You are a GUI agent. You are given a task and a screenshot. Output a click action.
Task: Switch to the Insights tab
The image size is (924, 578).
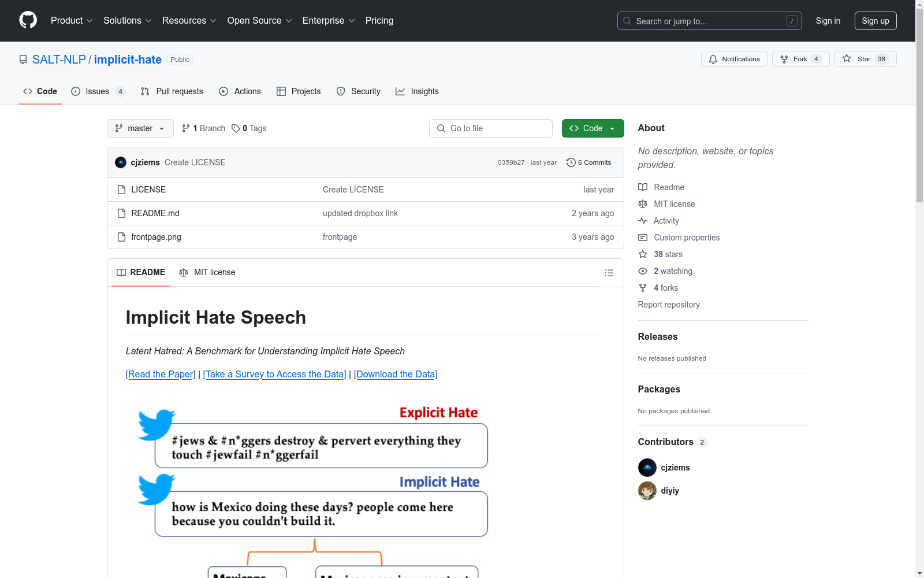point(417,91)
